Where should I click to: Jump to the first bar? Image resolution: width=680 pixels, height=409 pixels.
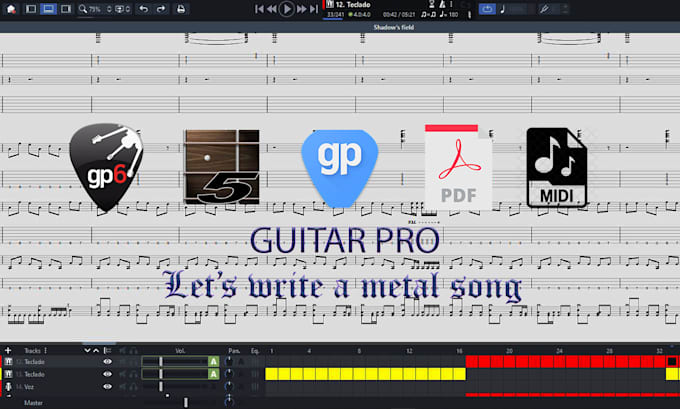tap(259, 9)
